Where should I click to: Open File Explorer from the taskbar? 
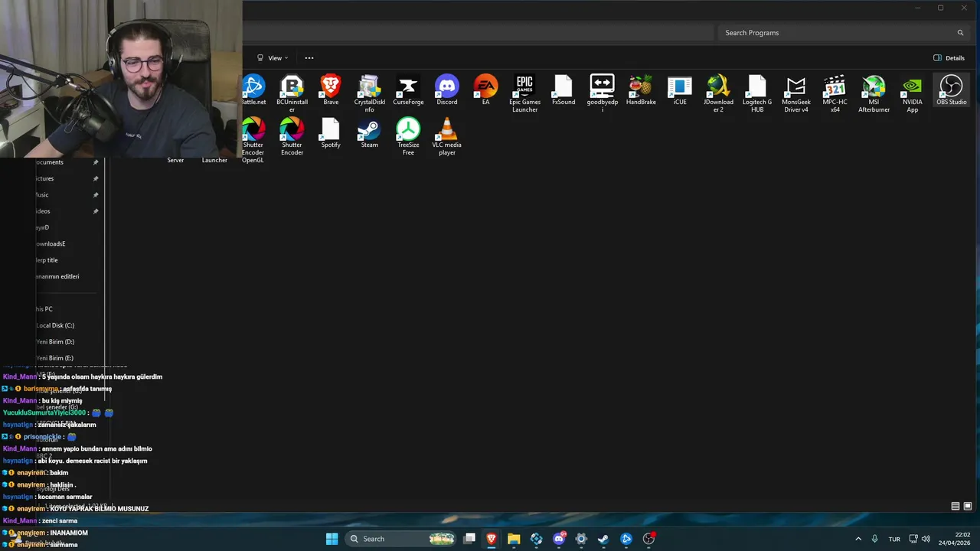click(x=514, y=539)
